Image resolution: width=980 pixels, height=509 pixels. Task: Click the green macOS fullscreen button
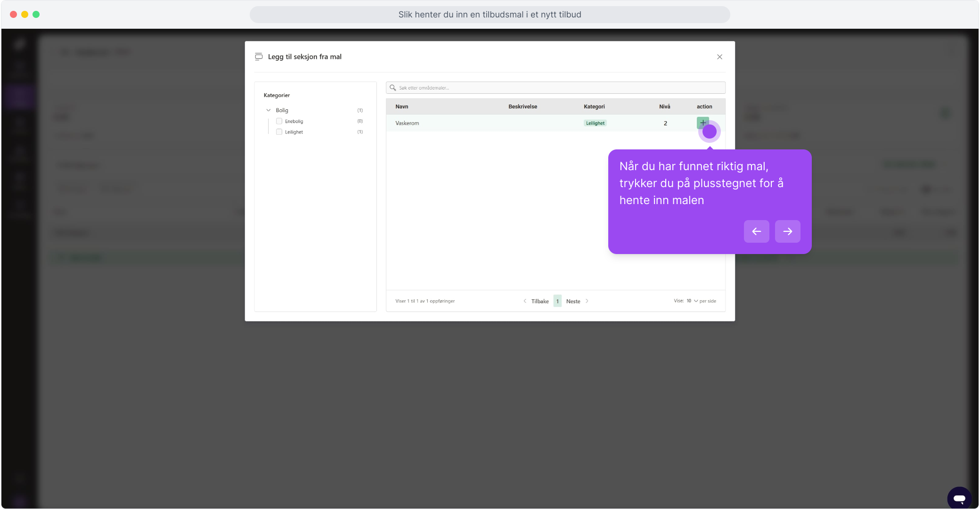pos(36,15)
